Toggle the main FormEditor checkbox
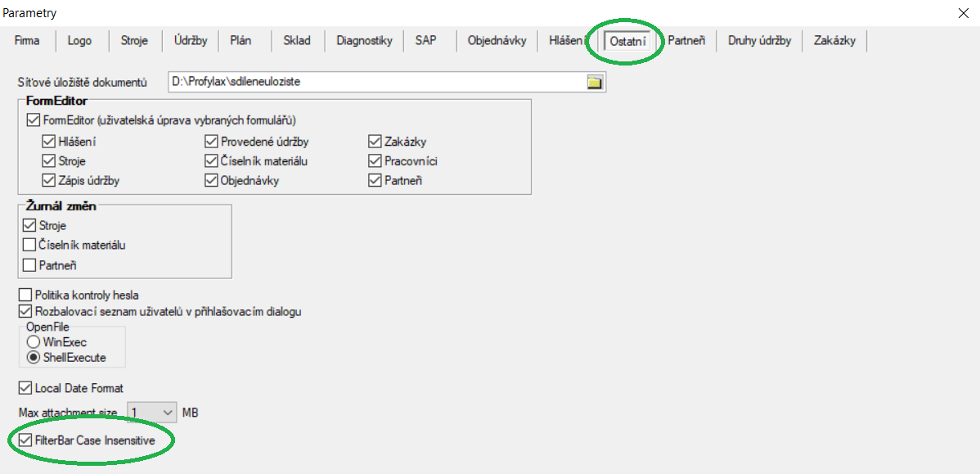 [34, 120]
